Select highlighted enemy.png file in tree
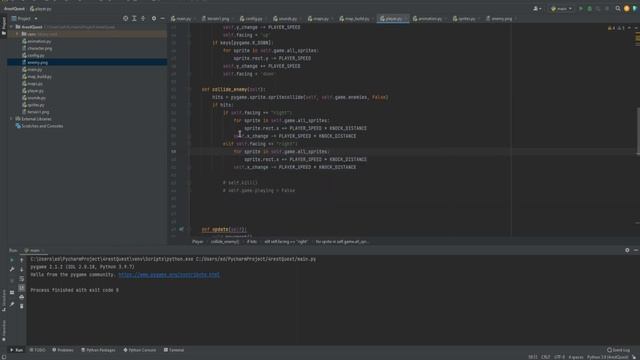 click(87, 62)
